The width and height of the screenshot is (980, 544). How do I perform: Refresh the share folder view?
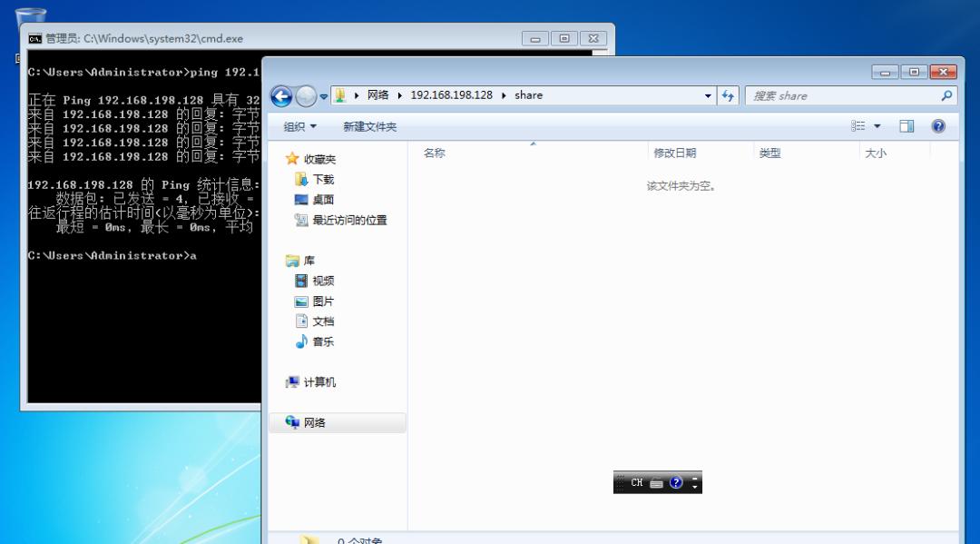(x=728, y=95)
